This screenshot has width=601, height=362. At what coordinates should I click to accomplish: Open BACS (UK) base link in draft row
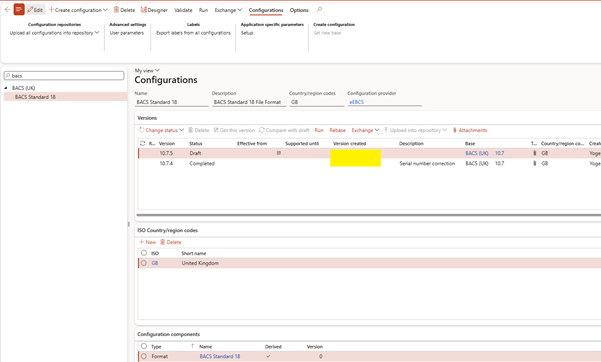pos(477,153)
